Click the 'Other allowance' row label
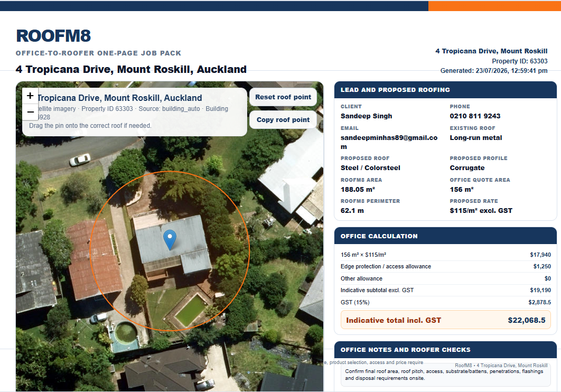Screen dimensions: 561x392 tap(361, 278)
